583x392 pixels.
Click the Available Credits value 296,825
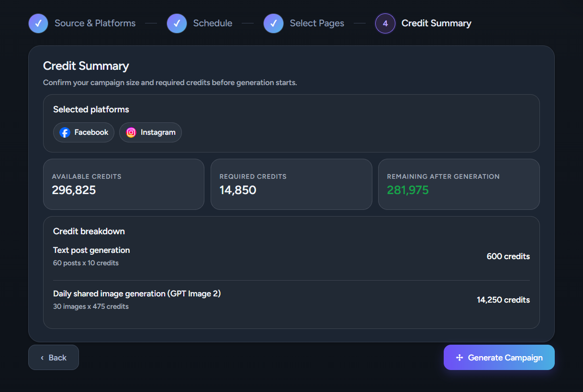point(74,190)
